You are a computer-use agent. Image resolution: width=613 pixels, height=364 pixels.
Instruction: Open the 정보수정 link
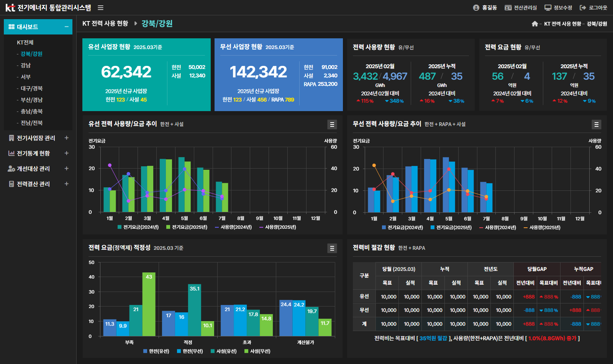click(x=563, y=8)
